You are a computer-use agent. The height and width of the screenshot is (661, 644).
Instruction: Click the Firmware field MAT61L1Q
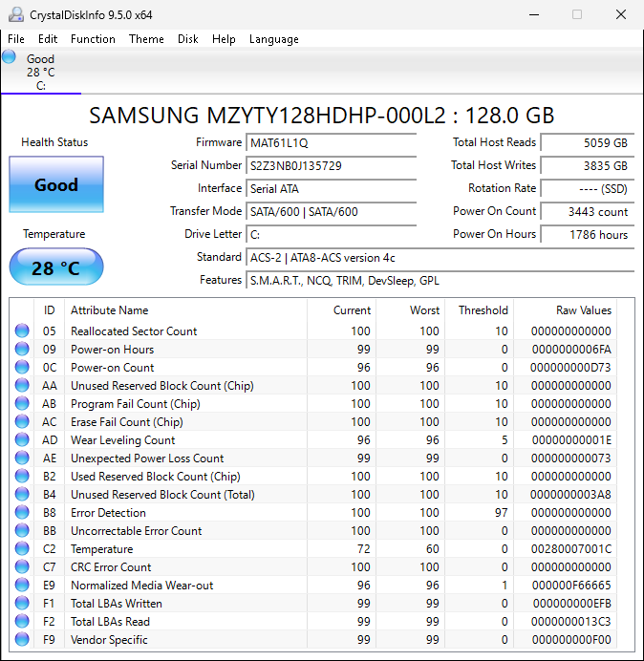pyautogui.click(x=331, y=143)
